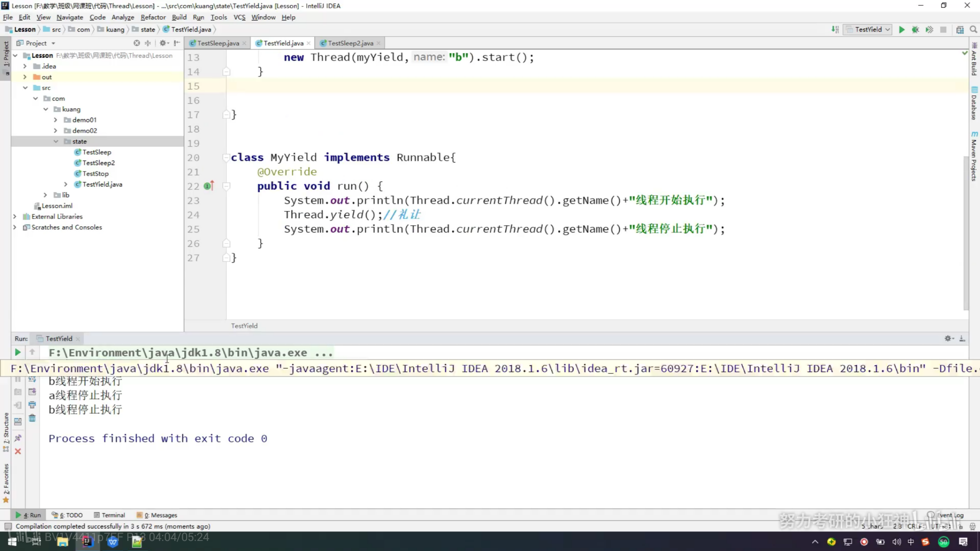Rerun TestYield in Run panel
980x551 pixels.
[18, 353]
